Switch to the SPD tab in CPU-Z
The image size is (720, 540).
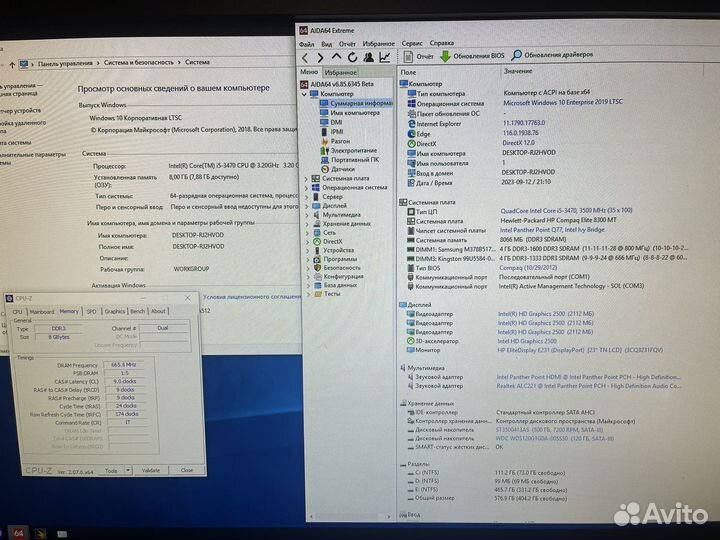[x=91, y=311]
